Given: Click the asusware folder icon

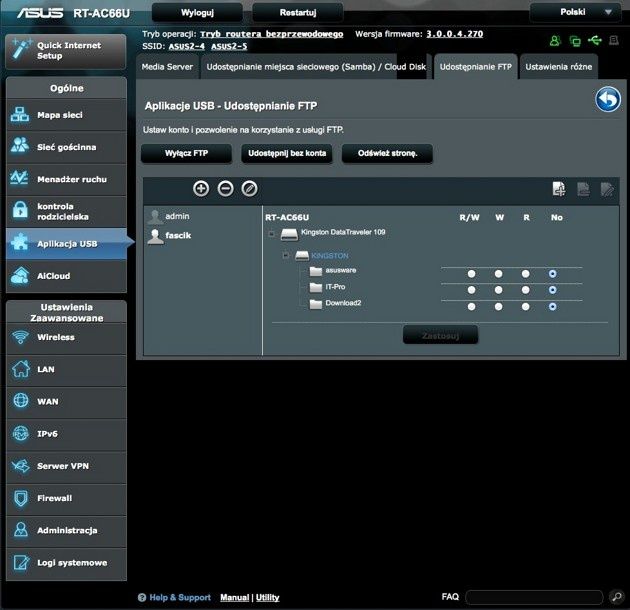Looking at the screenshot, I should tap(316, 271).
